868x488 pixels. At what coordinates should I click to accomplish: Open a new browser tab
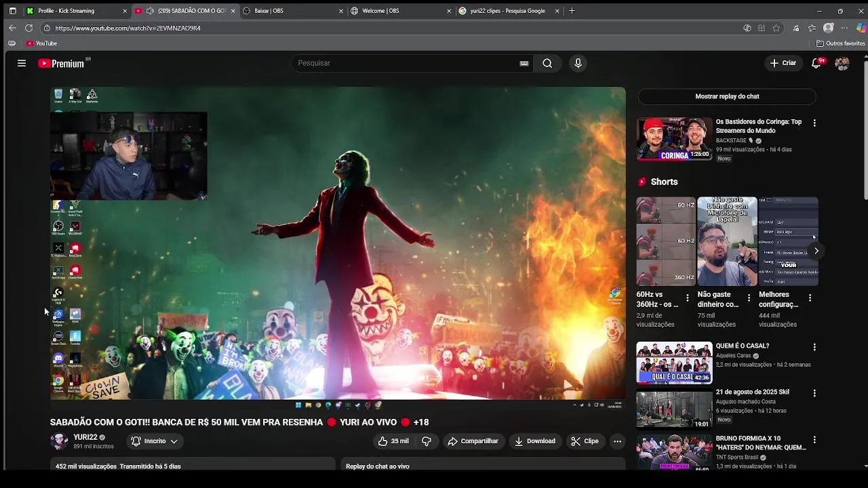coord(572,11)
